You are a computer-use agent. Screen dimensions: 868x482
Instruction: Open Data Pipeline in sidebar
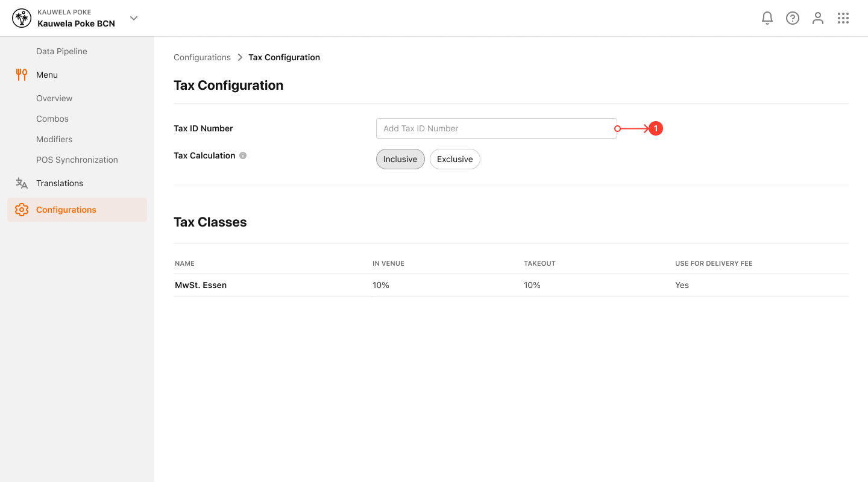[61, 51]
